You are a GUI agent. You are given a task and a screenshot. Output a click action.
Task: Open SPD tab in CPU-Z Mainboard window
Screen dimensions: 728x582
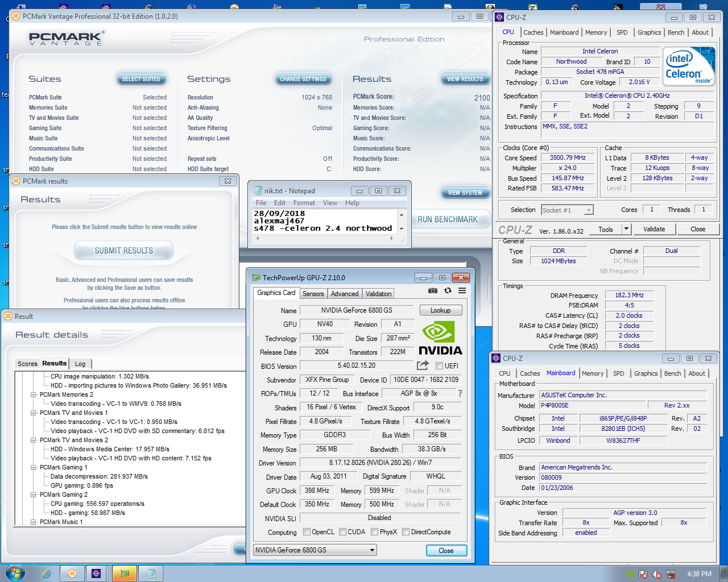[x=619, y=373]
